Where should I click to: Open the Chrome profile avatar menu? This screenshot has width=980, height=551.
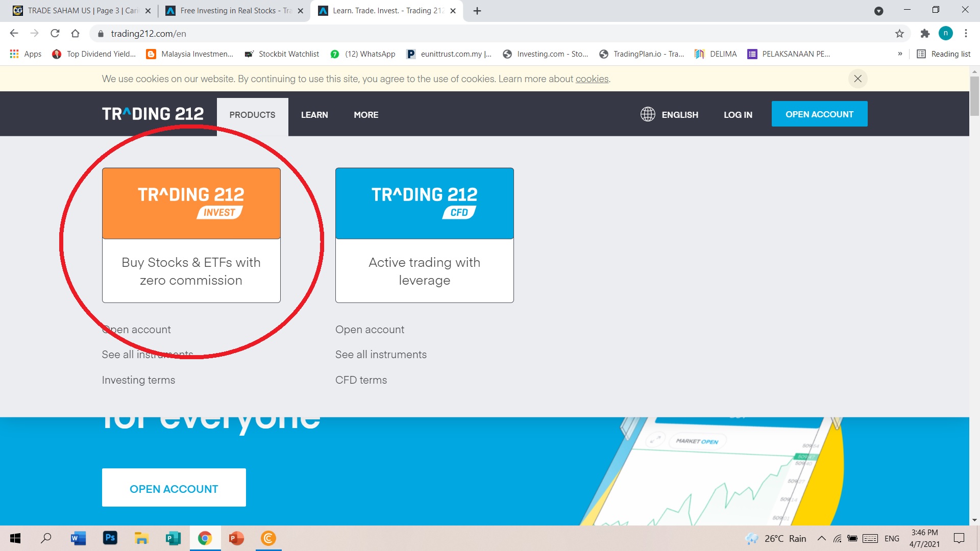pos(945,33)
